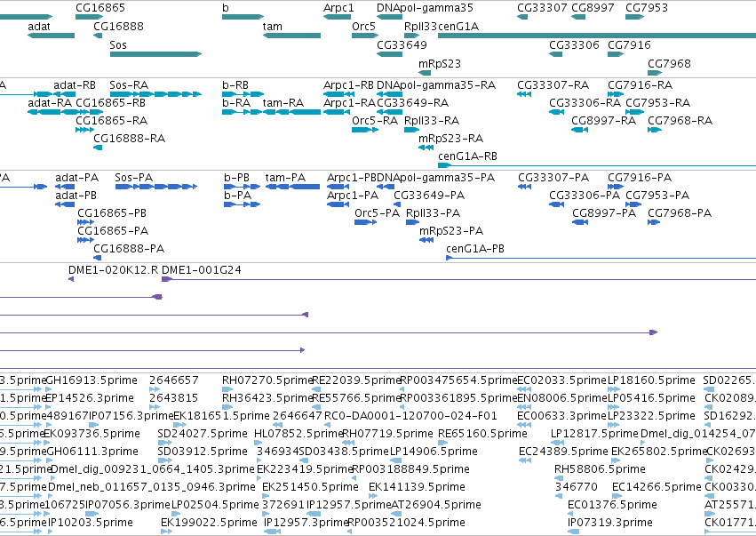The height and width of the screenshot is (536, 756).
Task: Select the RH07270.5prime EST label
Action: [x=267, y=380]
